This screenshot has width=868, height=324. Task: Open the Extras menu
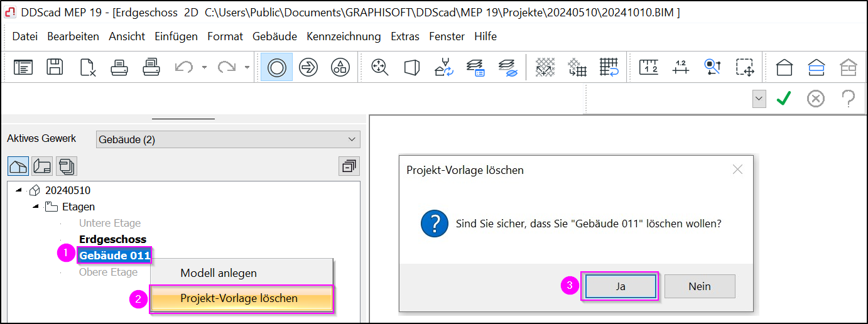point(404,36)
